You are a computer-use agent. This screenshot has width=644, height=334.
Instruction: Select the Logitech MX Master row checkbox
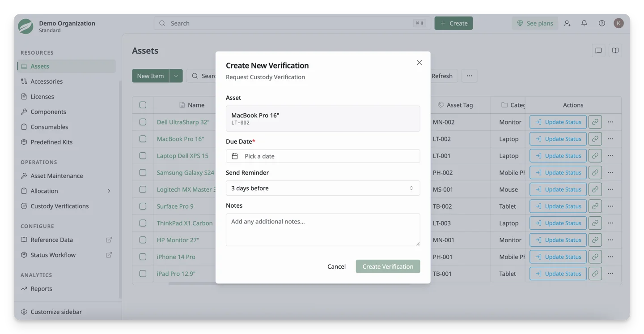(x=143, y=189)
